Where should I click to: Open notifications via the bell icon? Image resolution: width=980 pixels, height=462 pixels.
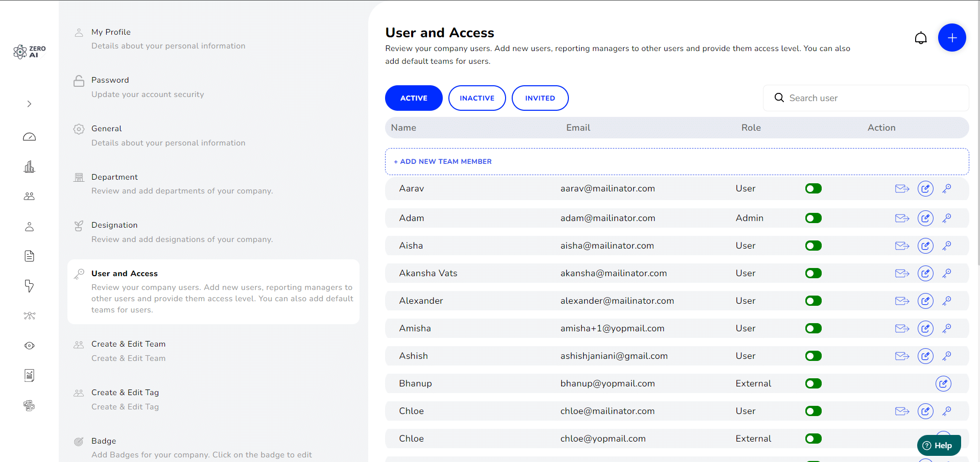921,38
